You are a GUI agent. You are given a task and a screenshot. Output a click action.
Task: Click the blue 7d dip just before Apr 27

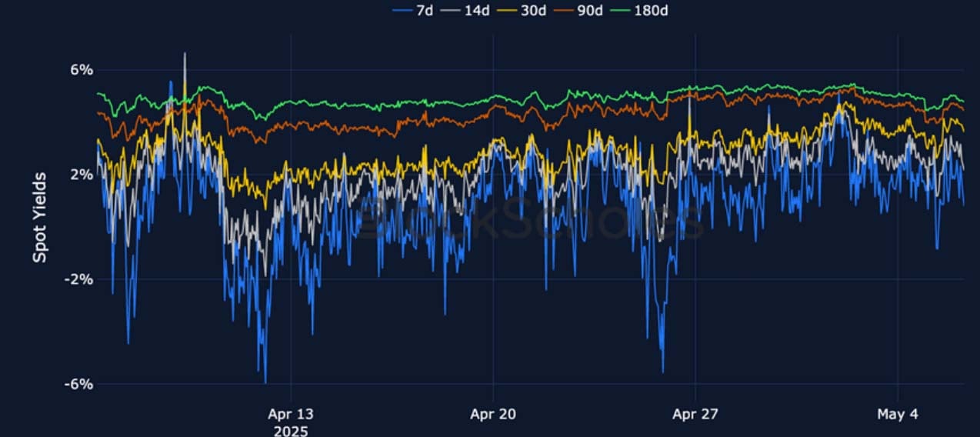662,371
